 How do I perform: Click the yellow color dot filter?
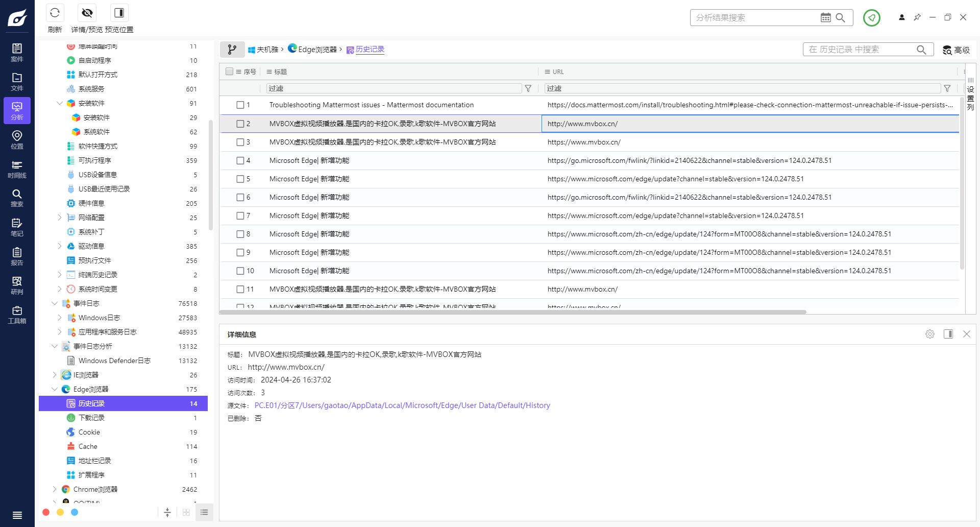[x=60, y=512]
